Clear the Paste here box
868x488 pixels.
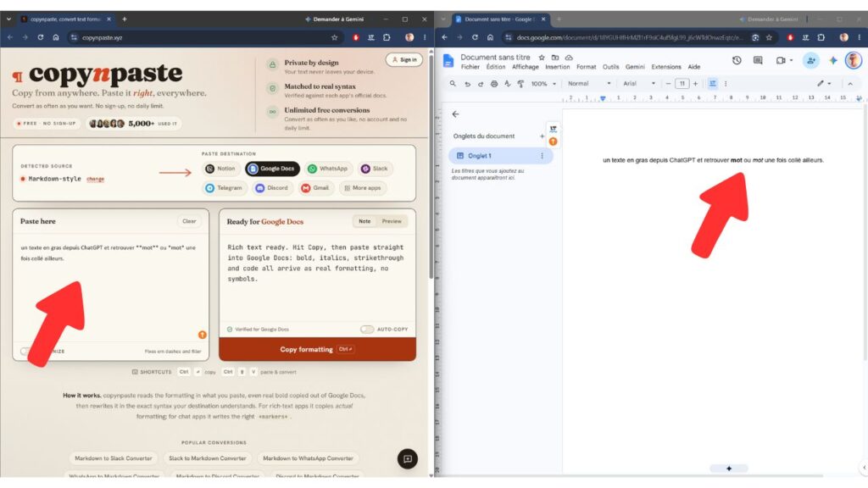pyautogui.click(x=189, y=221)
